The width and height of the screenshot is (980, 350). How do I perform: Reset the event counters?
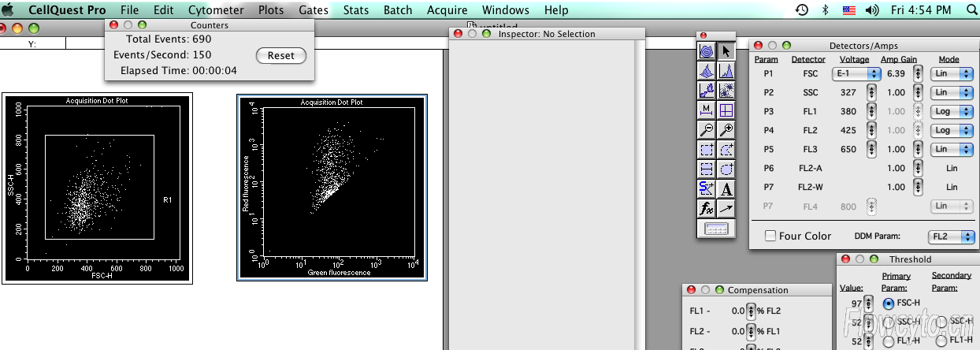[x=281, y=55]
